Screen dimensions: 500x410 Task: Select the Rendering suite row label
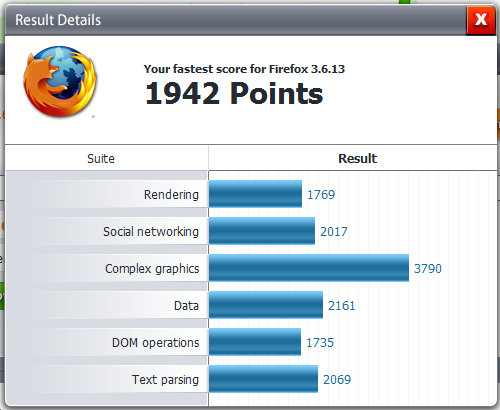click(x=171, y=194)
